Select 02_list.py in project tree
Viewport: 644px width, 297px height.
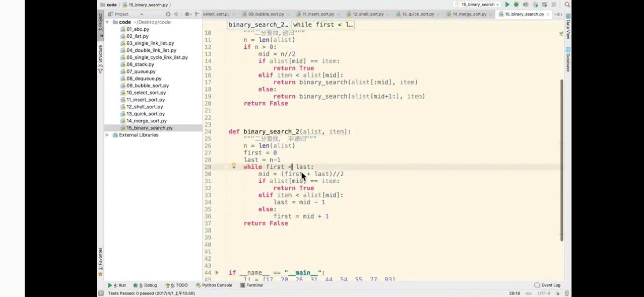click(x=137, y=36)
